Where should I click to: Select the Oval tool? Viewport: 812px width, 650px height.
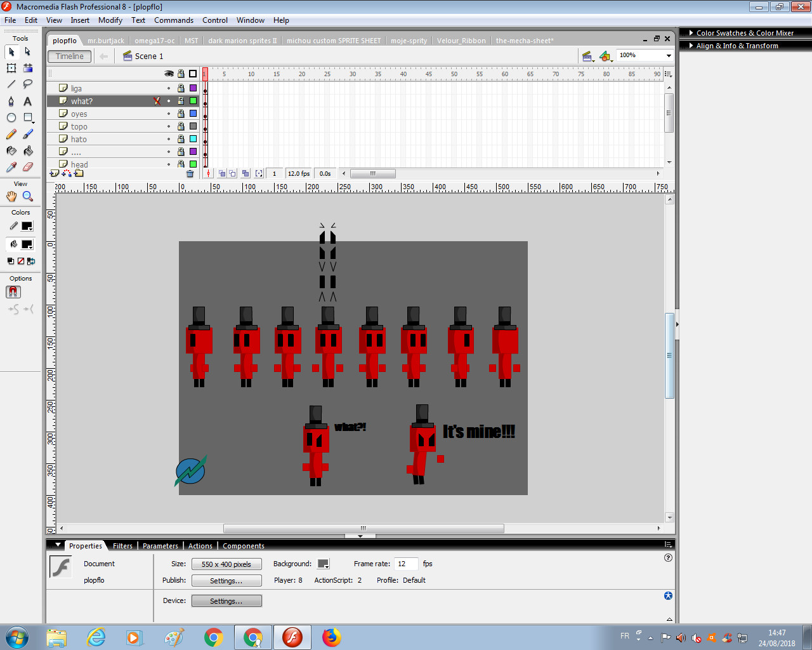[11, 117]
